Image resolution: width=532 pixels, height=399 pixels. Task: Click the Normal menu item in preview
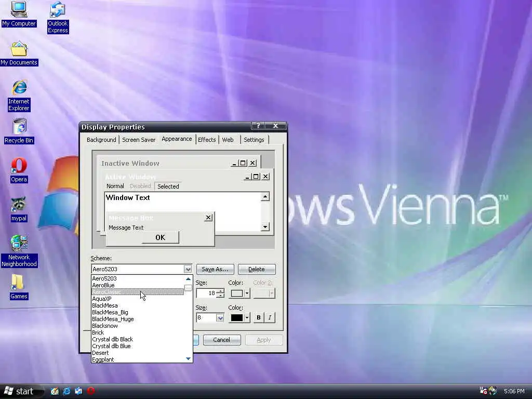[115, 186]
